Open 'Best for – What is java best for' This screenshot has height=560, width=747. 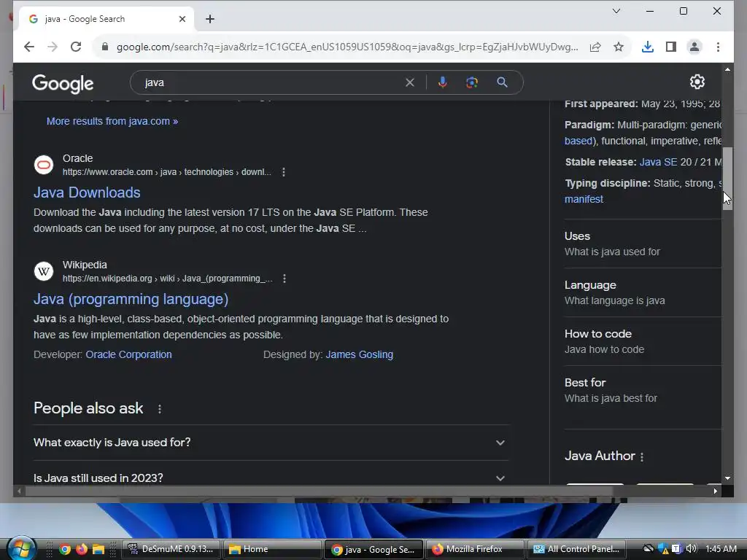pos(643,390)
